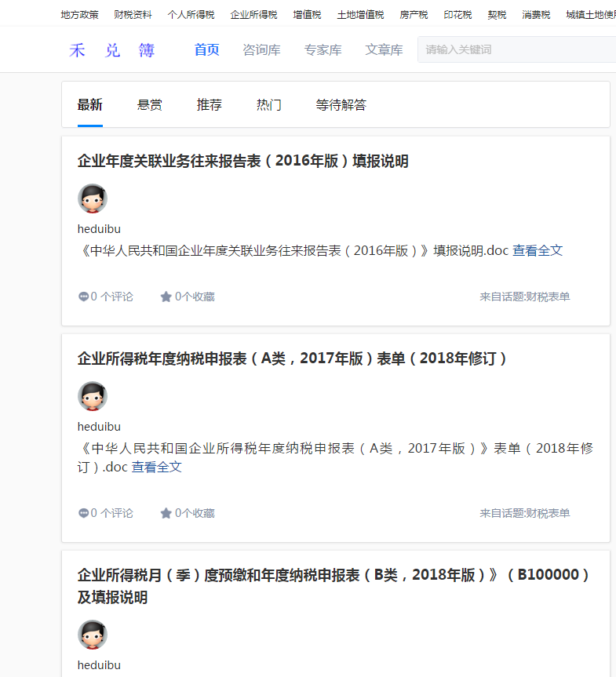Click 0个收藏 text on A类 2017年版 post

[x=195, y=513]
